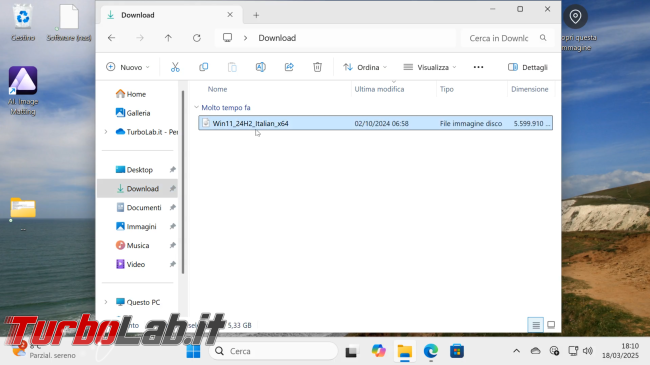Show hidden system tray icons
The image size is (650, 365).
[x=517, y=351]
